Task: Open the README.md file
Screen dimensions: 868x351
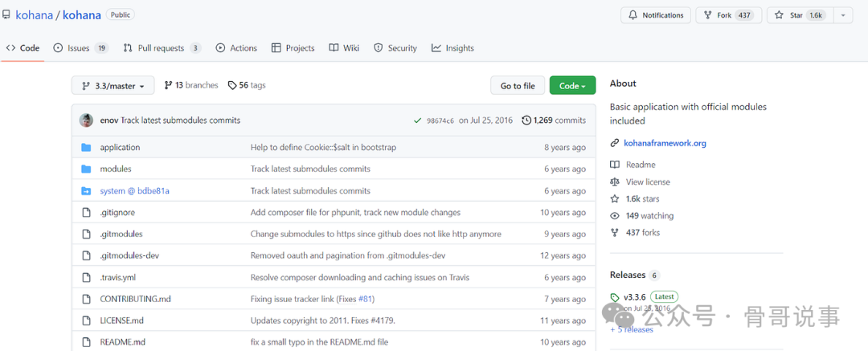Action: 123,342
